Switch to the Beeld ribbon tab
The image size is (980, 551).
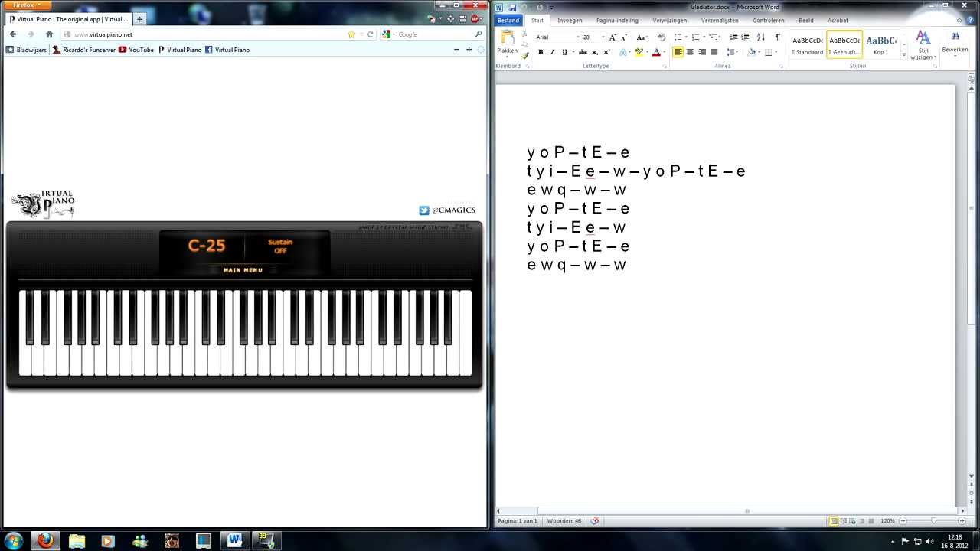805,21
